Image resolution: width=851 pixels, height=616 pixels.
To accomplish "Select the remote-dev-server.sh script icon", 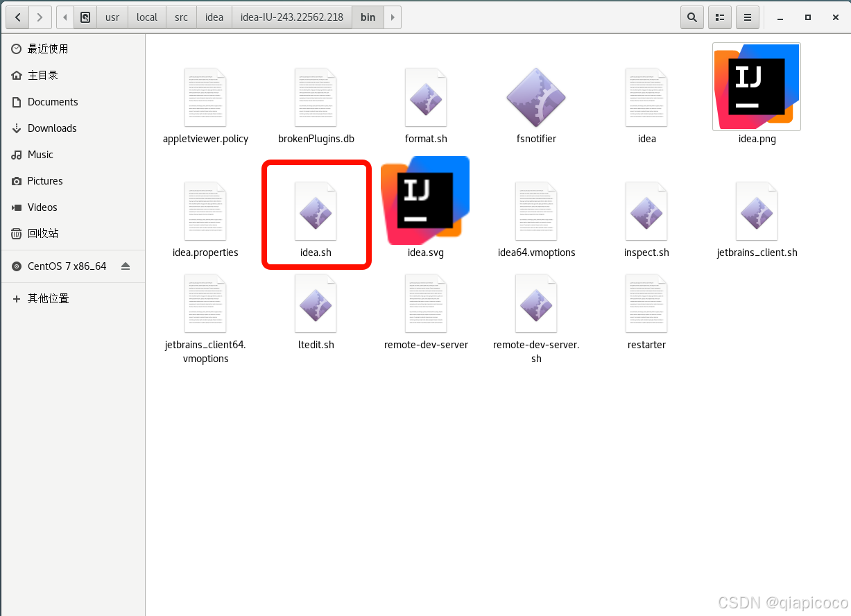I will 536,303.
